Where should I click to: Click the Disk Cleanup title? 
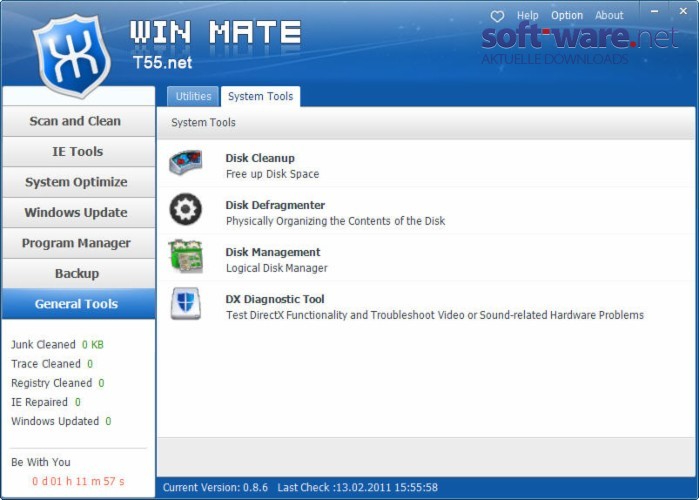coord(260,158)
